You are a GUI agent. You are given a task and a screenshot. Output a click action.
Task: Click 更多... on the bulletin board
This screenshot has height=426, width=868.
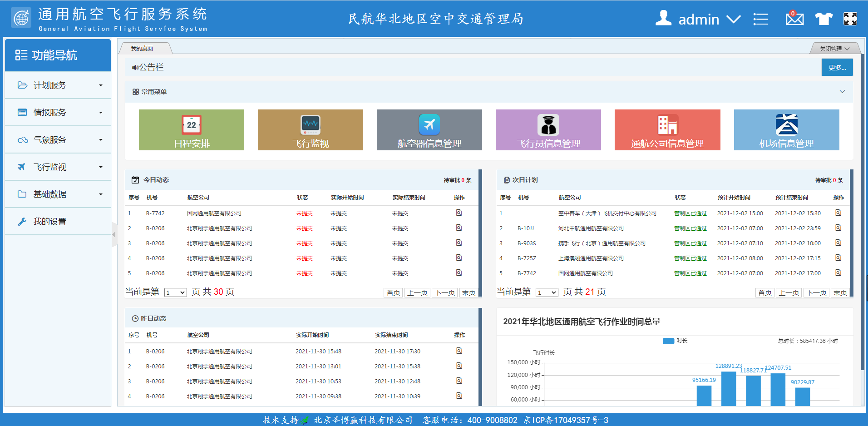(x=837, y=67)
